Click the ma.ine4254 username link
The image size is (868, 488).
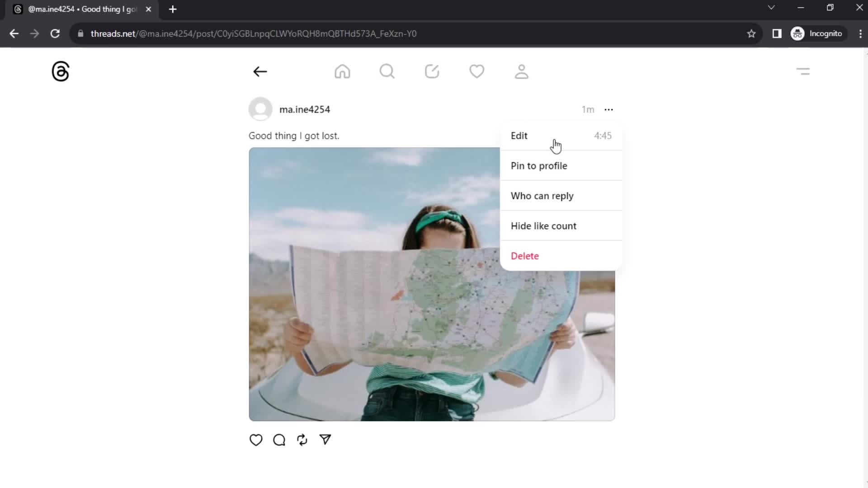point(305,110)
